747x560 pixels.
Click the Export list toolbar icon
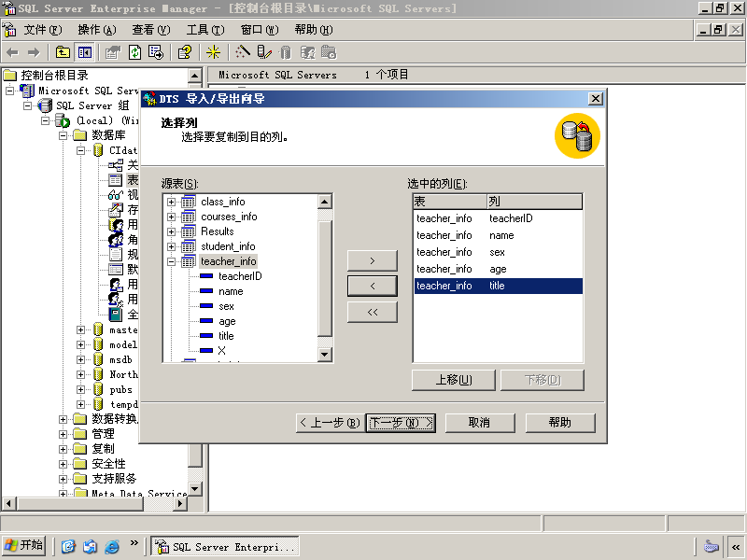(x=156, y=52)
